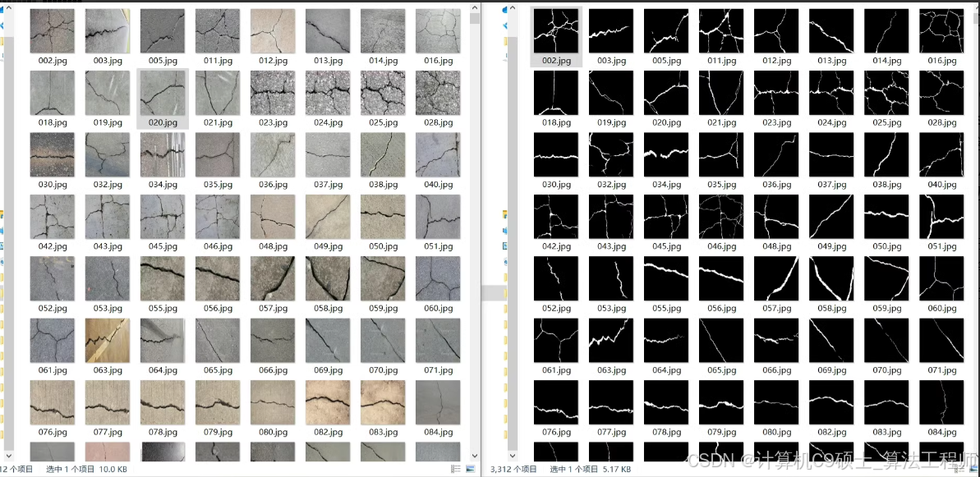
Task: Select black mask thumbnail 018.jpg
Action: coord(555,93)
